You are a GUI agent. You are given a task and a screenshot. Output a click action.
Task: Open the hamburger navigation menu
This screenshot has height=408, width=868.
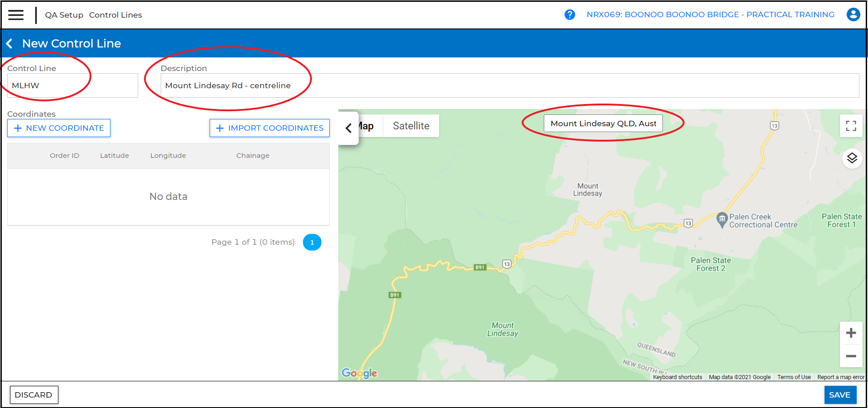pos(16,15)
